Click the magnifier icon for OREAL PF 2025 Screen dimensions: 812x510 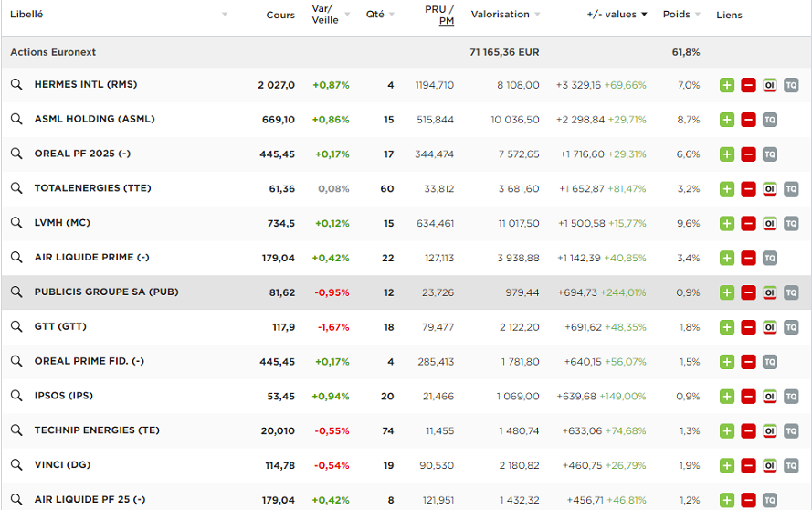(x=16, y=154)
